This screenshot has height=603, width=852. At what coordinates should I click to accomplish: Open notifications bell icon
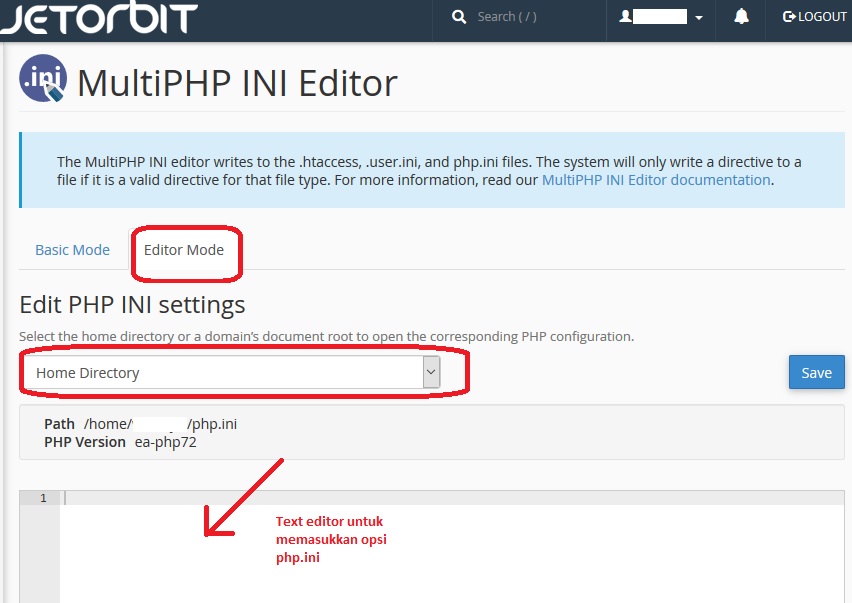click(x=741, y=16)
